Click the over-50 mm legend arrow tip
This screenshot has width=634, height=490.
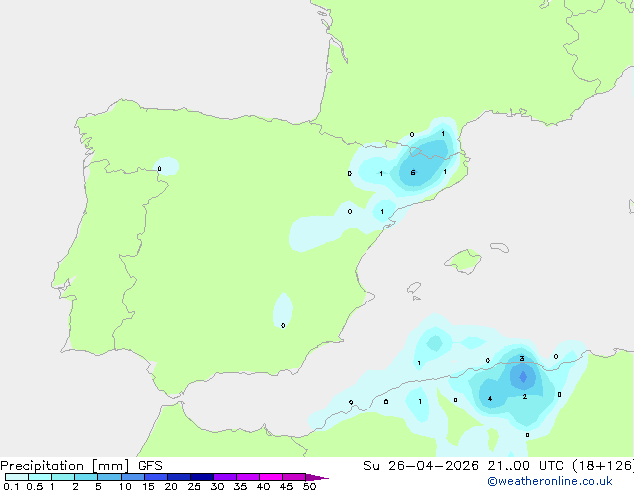click(317, 477)
